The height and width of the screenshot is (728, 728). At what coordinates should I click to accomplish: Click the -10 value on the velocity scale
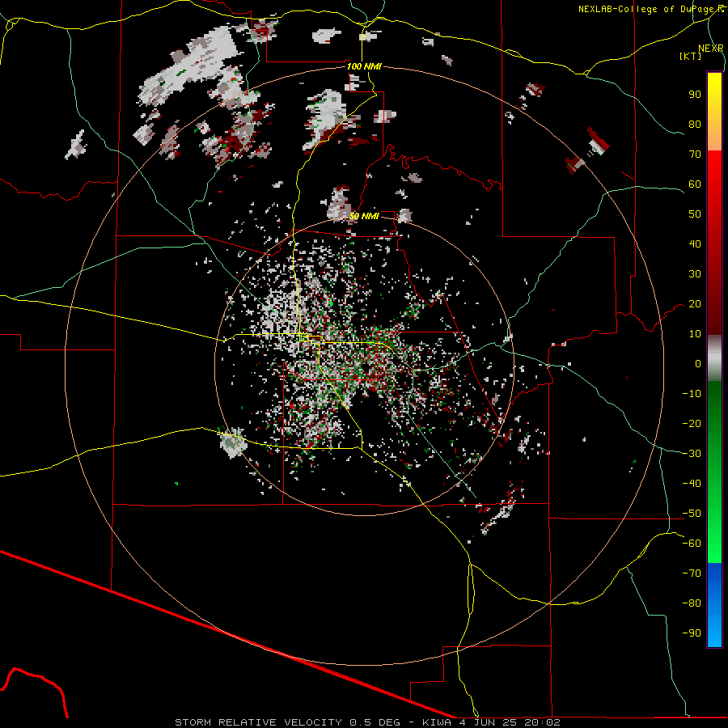[692, 394]
